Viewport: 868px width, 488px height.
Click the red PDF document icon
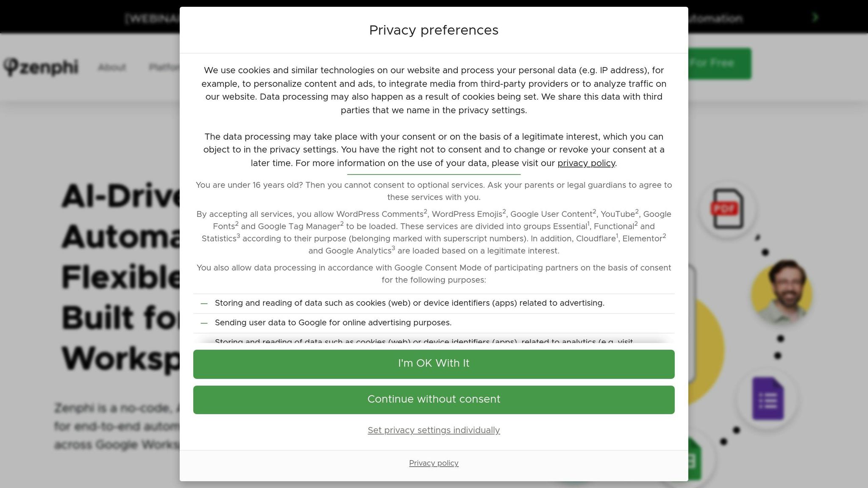tap(726, 209)
